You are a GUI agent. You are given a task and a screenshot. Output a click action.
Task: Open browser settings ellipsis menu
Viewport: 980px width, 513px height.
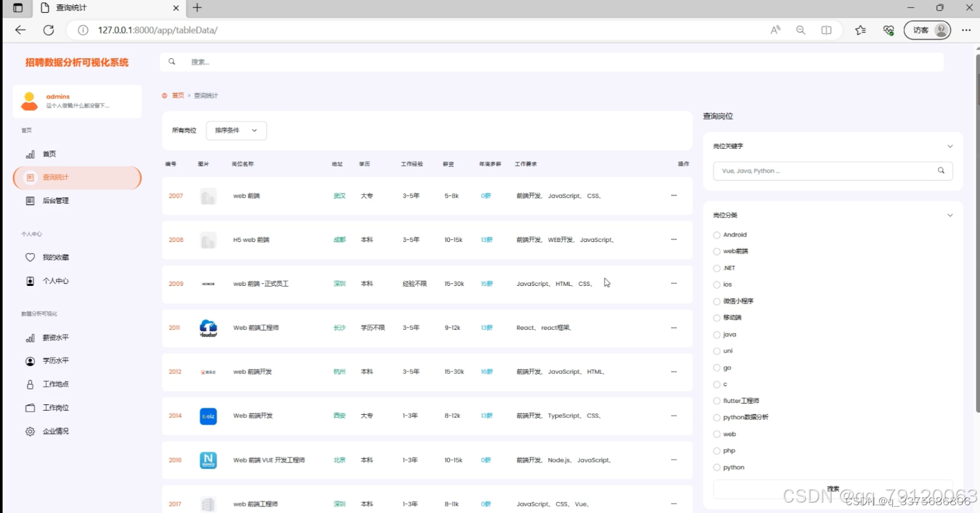966,30
